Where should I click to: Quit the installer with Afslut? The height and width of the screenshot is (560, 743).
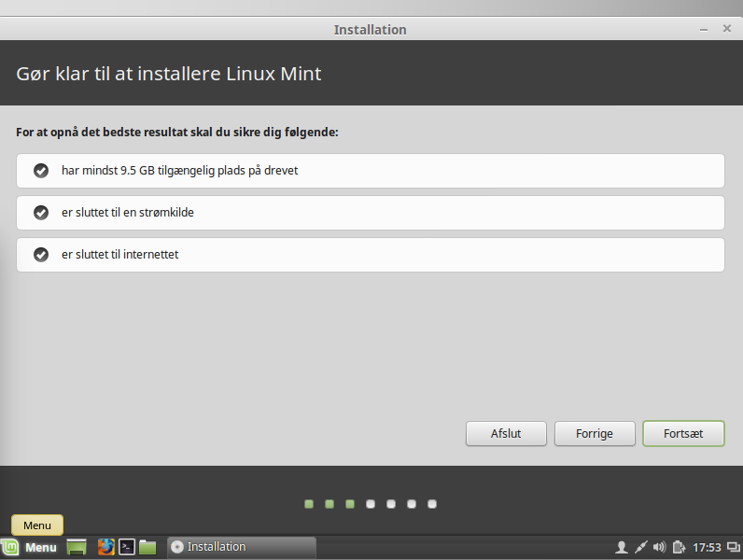click(x=506, y=433)
